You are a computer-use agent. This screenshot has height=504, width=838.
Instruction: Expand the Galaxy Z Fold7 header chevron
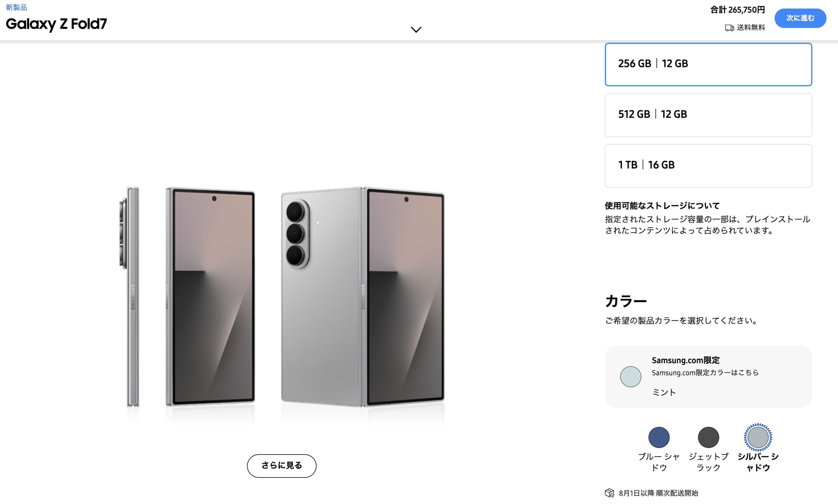coord(416,29)
